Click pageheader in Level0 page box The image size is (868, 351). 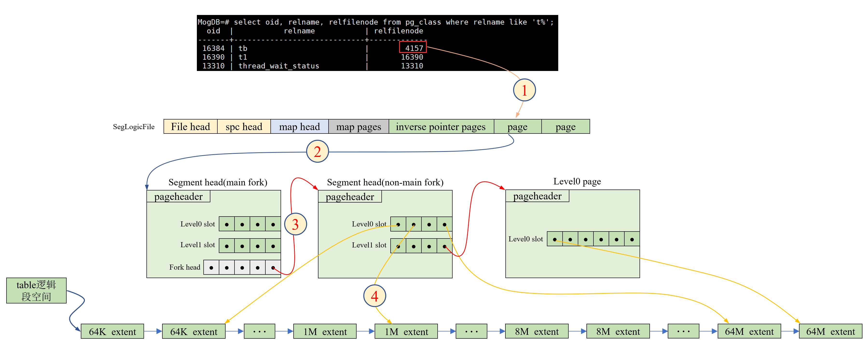537,196
